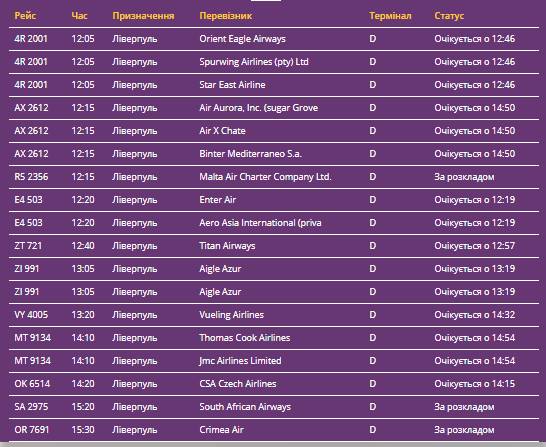
Task: Select Thomas Cook Airlines row
Action: tap(274, 338)
